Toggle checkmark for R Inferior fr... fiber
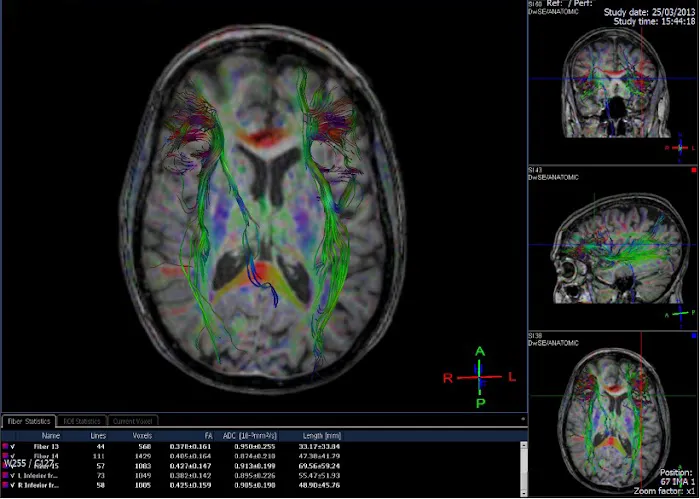 click(13, 485)
